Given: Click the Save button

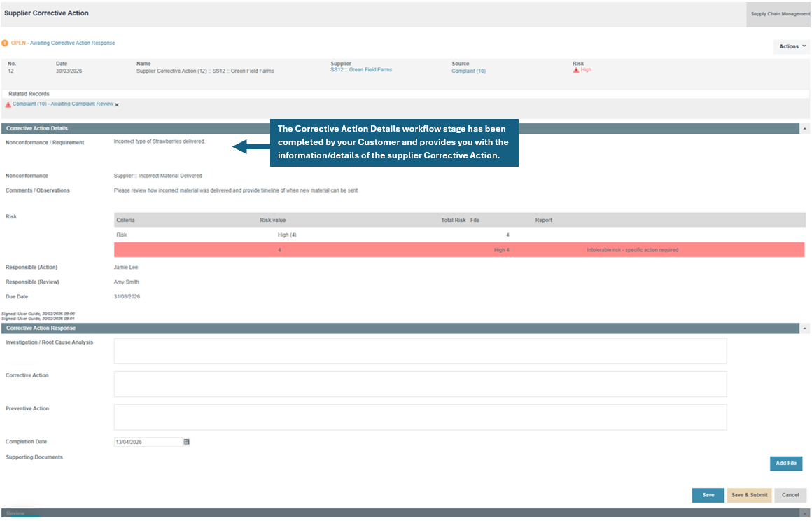Looking at the screenshot, I should [x=708, y=496].
